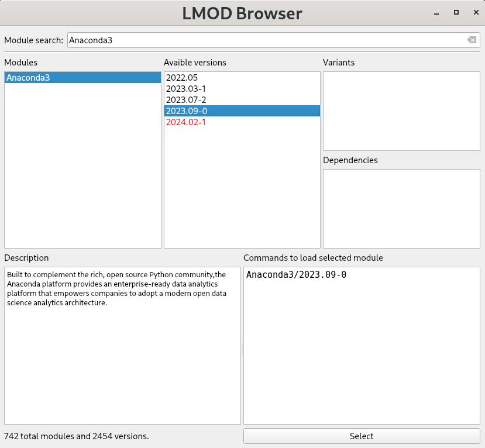The image size is (485, 448).
Task: Click into the Module search input
Action: [273, 40]
